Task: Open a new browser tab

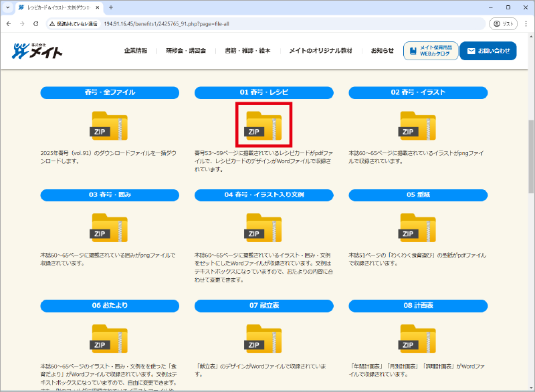Action: click(111, 7)
